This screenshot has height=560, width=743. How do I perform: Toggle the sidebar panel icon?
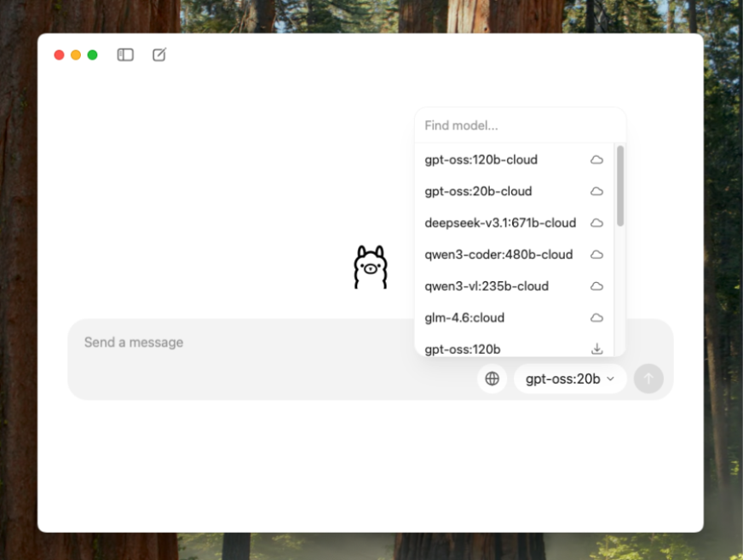[125, 55]
